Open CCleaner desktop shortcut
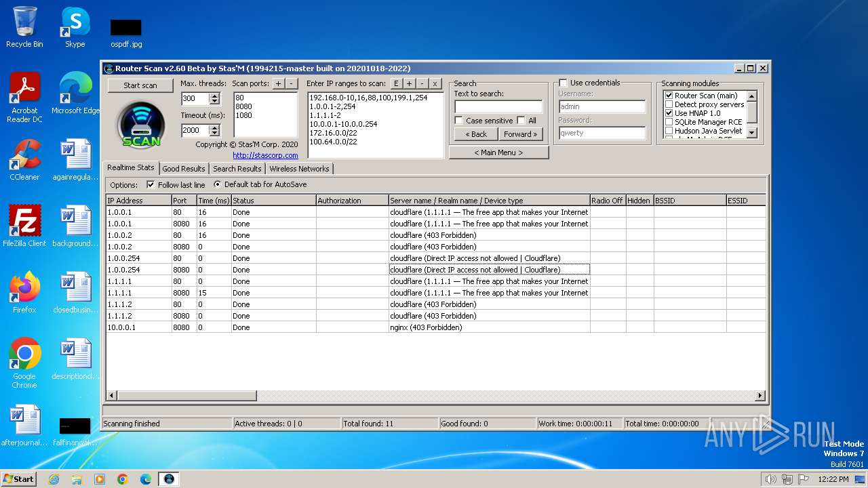This screenshot has height=488, width=868. 24,160
